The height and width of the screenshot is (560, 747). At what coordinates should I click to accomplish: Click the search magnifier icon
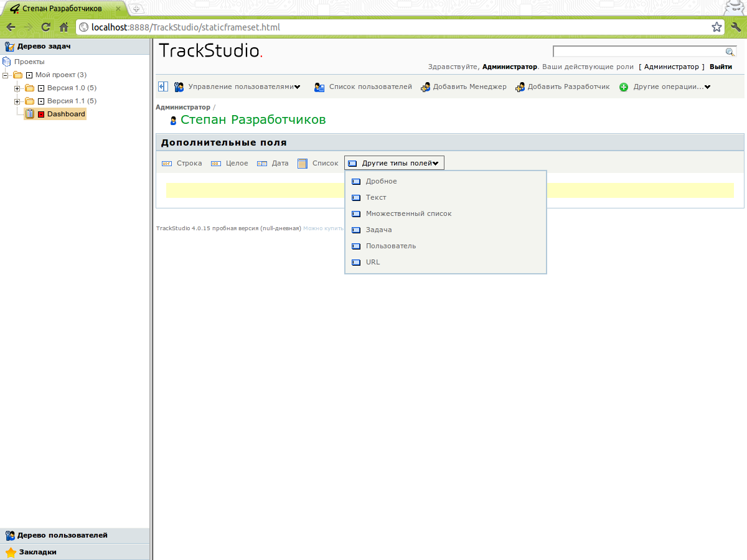coord(730,52)
